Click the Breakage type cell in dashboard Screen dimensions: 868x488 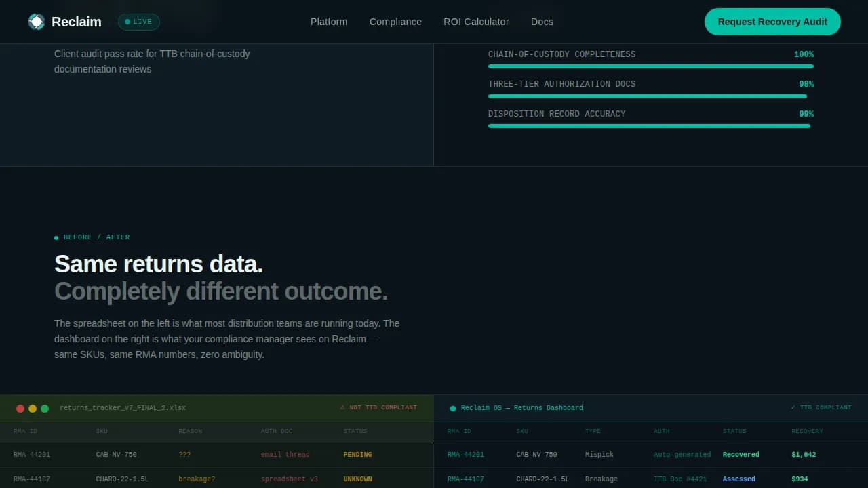tap(601, 479)
